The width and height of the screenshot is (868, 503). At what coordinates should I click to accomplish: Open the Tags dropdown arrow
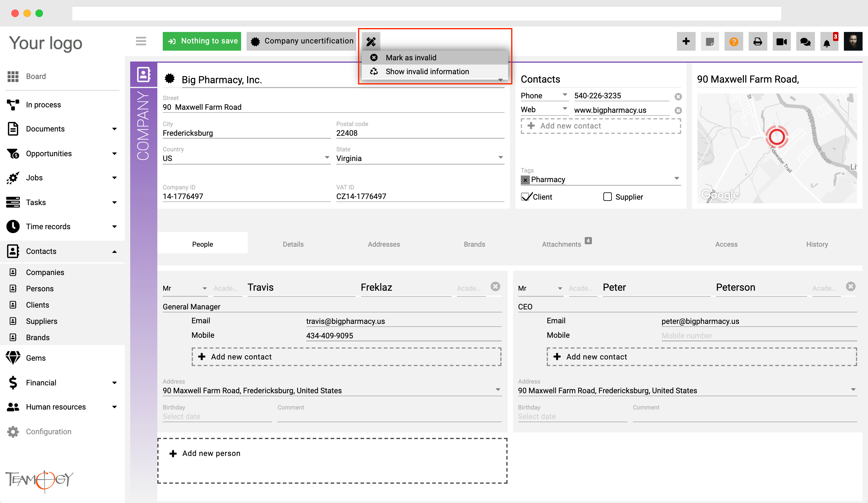point(677,179)
